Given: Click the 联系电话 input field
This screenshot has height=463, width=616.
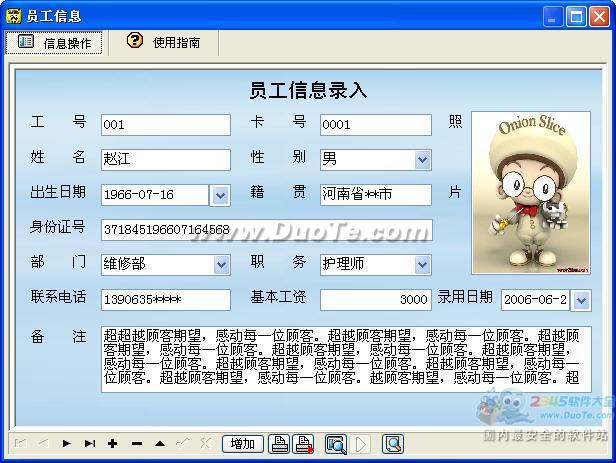Looking at the screenshot, I should 166,300.
